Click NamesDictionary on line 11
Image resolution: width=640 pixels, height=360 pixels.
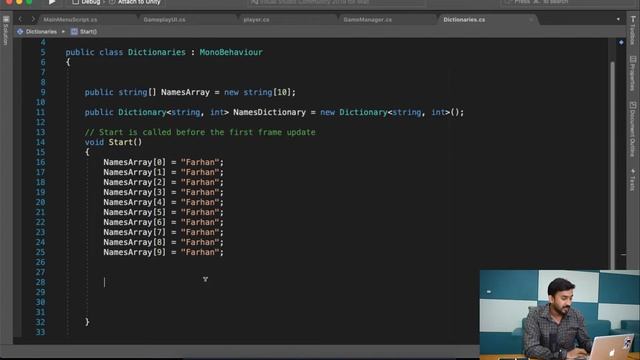[x=269, y=112]
